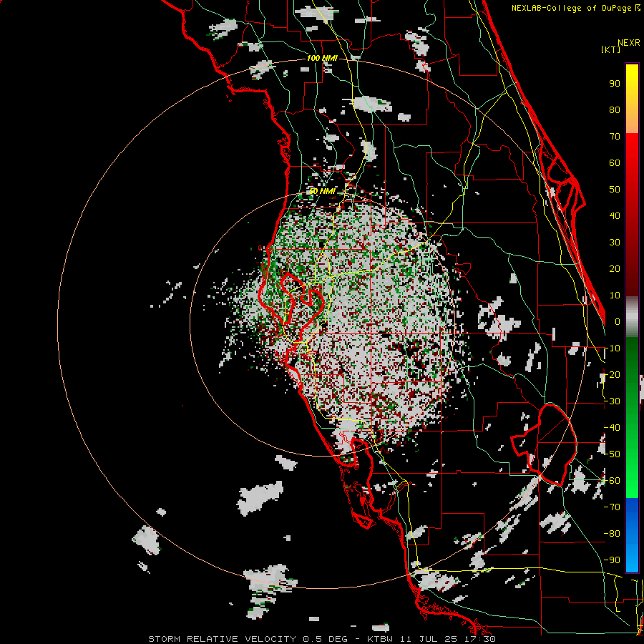Click the positive 60 scale label
Screen dimensions: 644x644
pos(615,162)
